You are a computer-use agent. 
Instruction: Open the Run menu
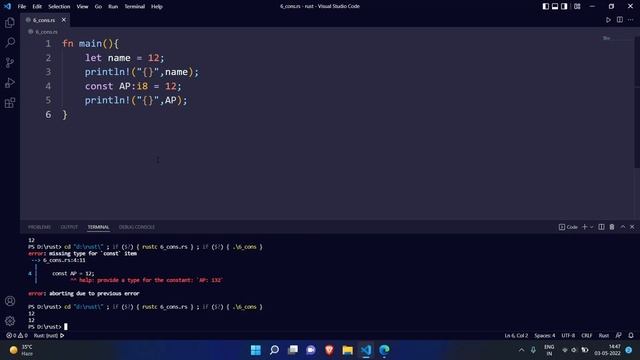click(113, 6)
